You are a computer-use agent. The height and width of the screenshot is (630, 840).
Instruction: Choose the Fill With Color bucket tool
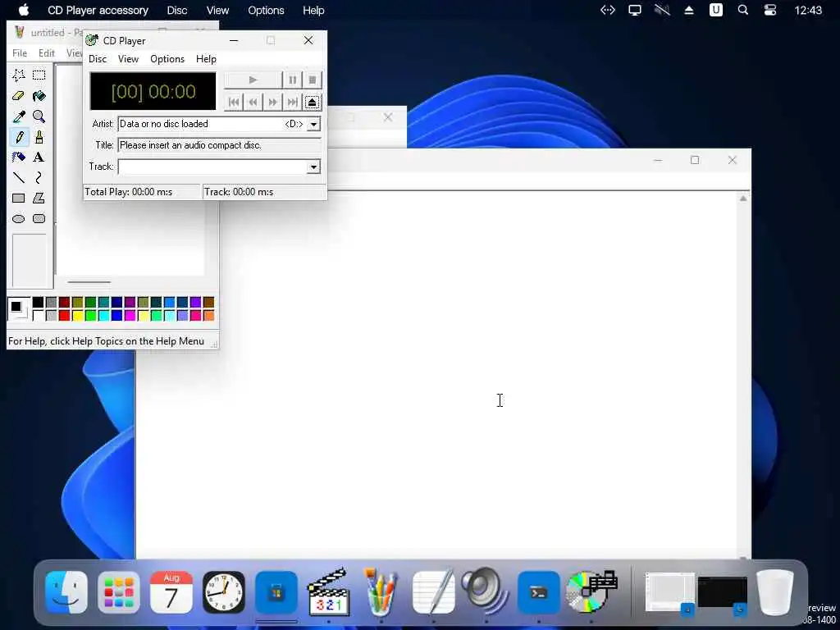click(x=39, y=96)
